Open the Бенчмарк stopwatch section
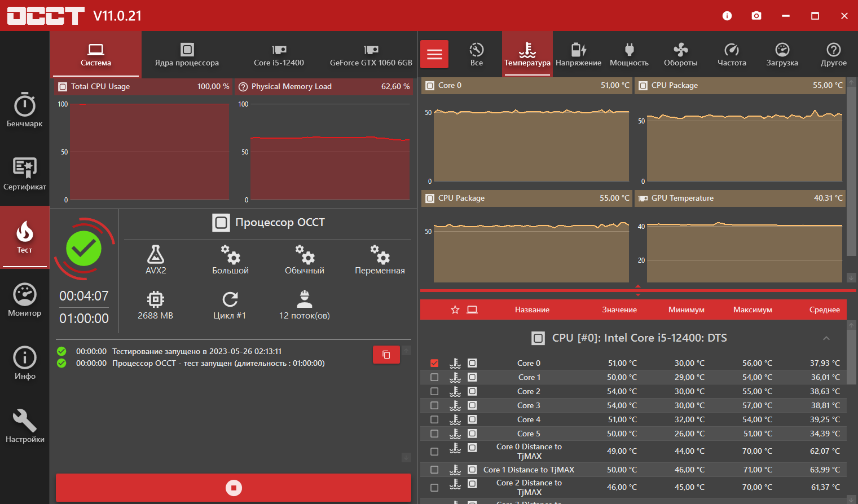Screen dimensions: 858x504 click(24, 110)
